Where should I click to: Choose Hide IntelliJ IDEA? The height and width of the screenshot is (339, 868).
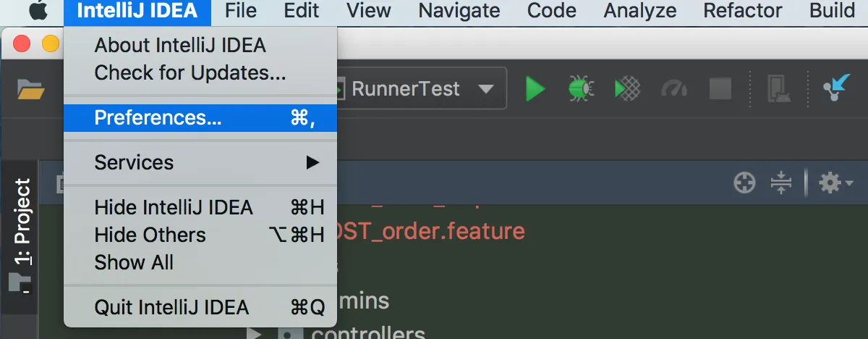pos(200,207)
